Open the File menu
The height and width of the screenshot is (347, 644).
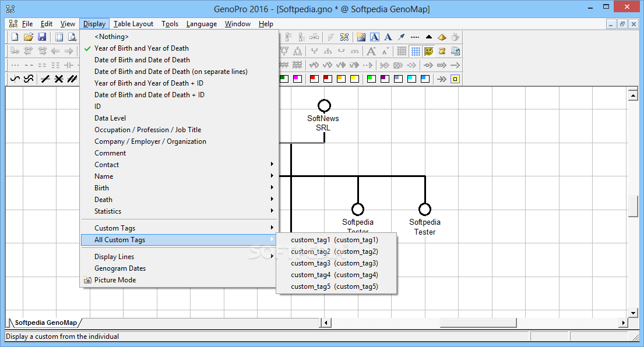[x=27, y=24]
